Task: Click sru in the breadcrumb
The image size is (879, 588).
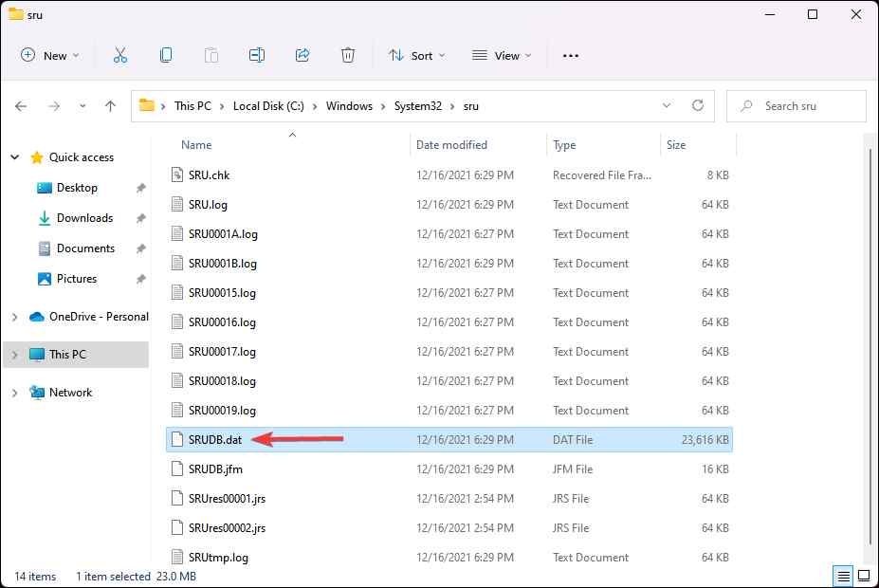Action: 471,106
